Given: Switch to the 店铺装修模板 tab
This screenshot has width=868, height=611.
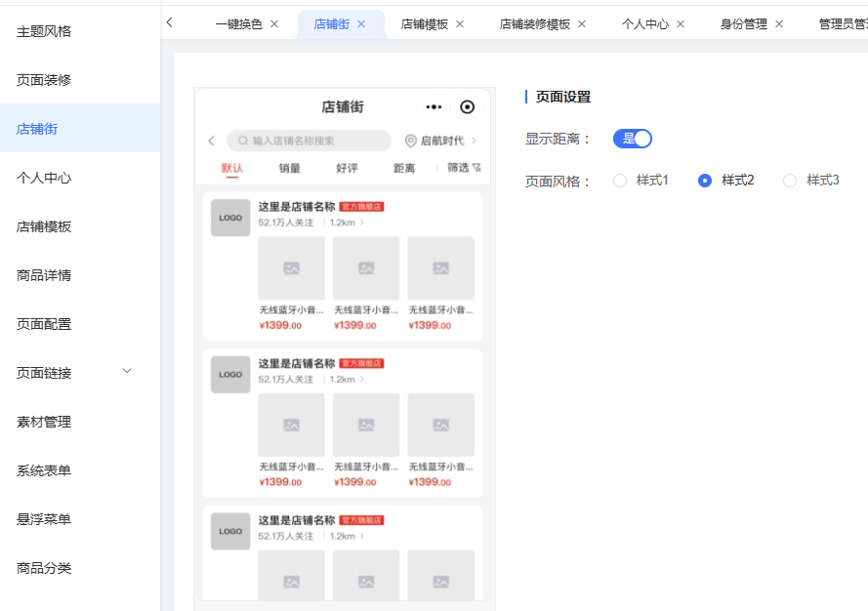Looking at the screenshot, I should pos(535,24).
